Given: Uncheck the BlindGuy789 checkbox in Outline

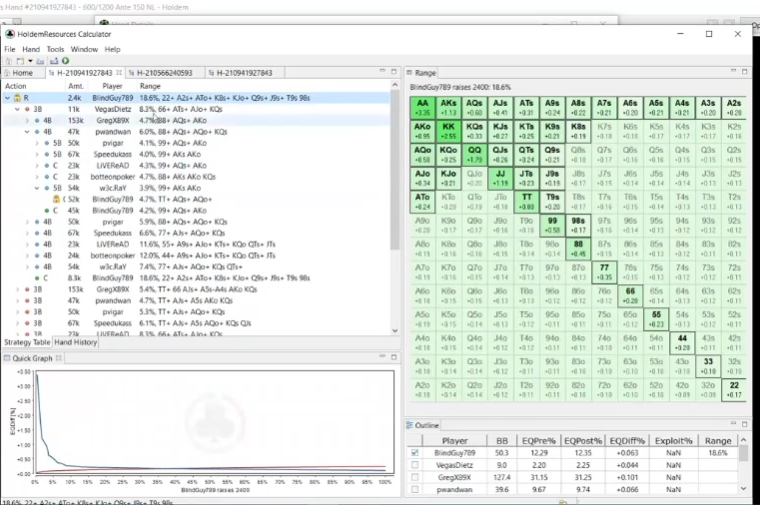Looking at the screenshot, I should click(414, 453).
